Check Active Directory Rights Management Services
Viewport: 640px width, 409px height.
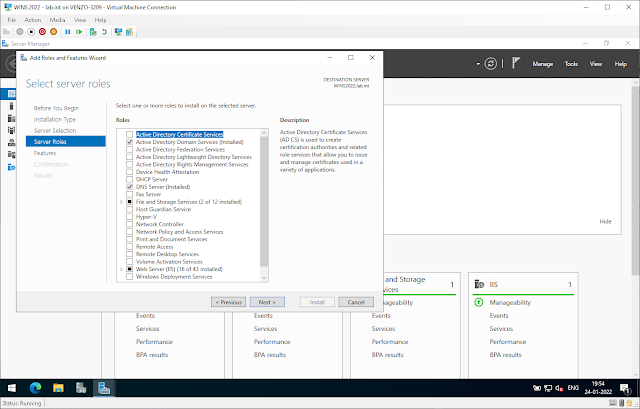point(129,164)
